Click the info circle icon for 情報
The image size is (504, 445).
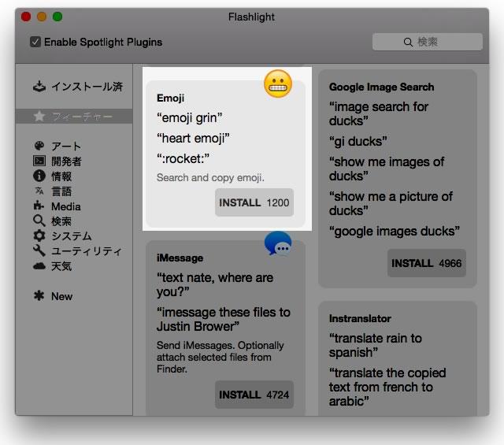click(39, 176)
